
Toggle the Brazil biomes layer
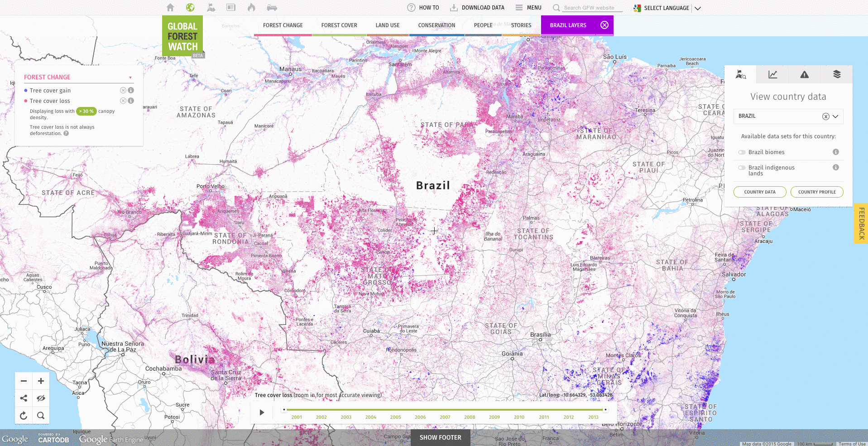click(742, 152)
